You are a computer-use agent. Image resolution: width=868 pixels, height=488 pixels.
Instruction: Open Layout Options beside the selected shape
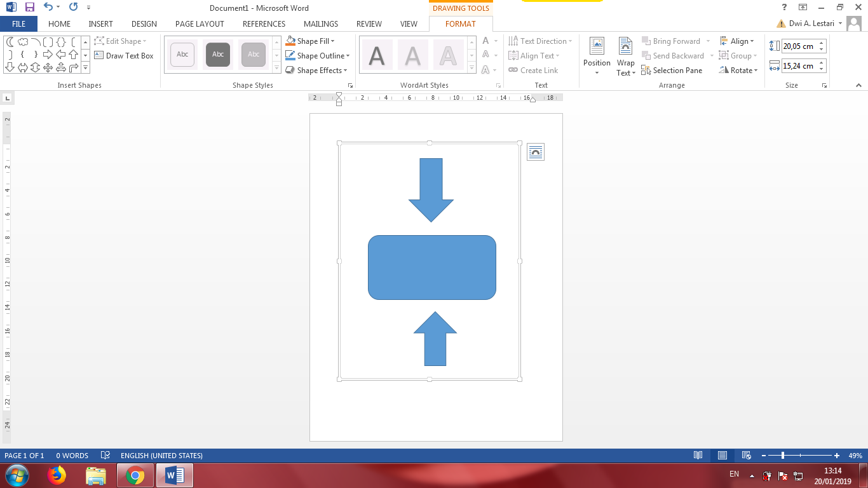[x=536, y=152]
